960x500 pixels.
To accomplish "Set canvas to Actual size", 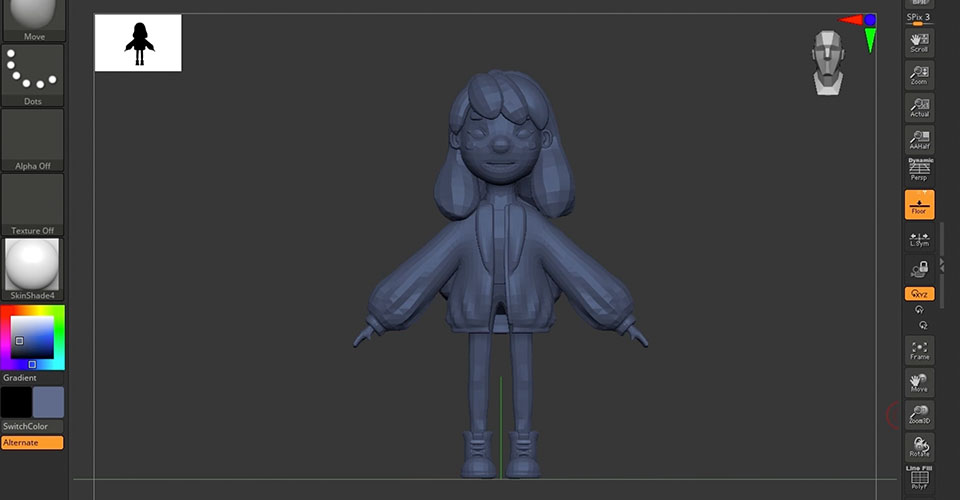I will pyautogui.click(x=920, y=108).
